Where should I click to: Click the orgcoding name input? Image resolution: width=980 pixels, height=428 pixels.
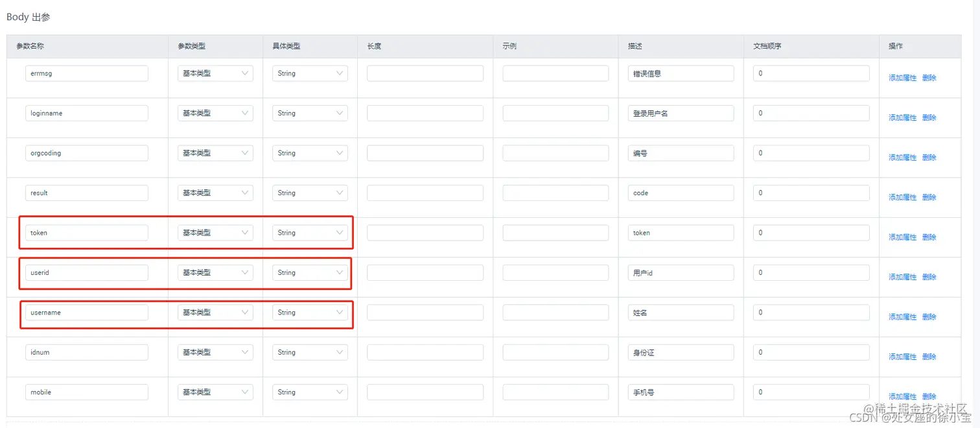[x=87, y=153]
